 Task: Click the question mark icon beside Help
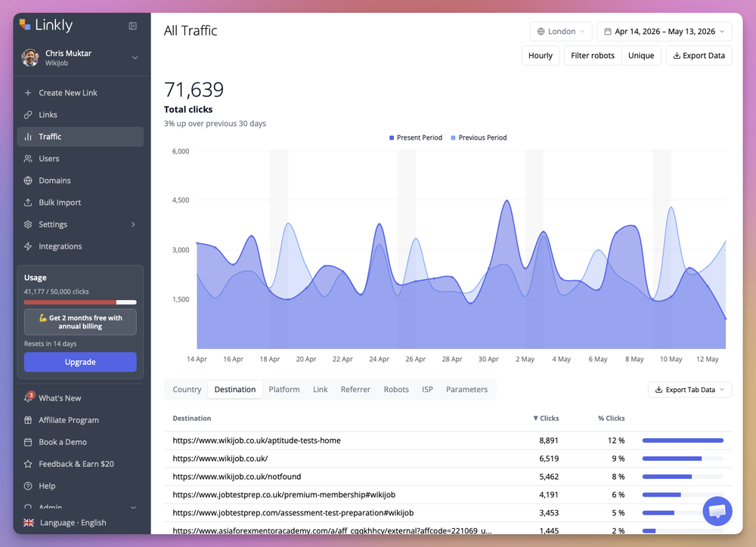(x=28, y=486)
